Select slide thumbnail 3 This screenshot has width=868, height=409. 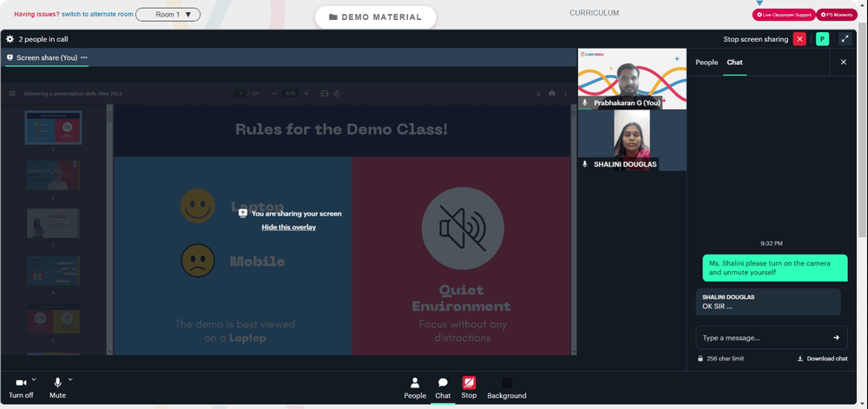click(x=53, y=223)
